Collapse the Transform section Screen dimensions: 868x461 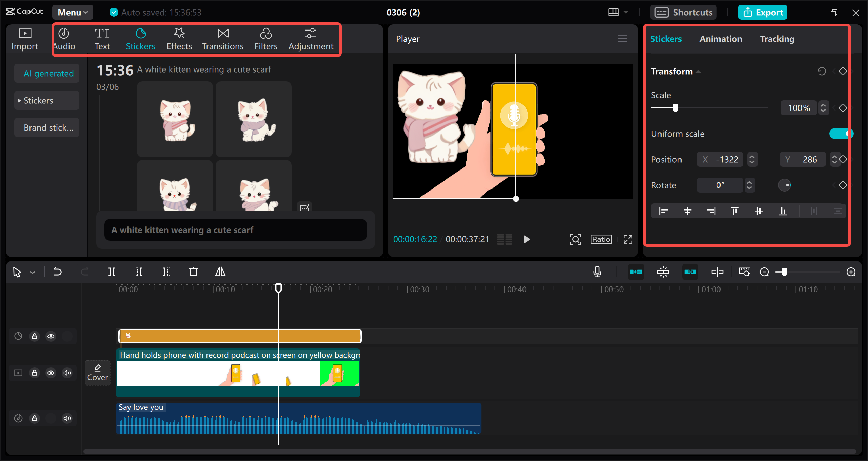click(698, 71)
